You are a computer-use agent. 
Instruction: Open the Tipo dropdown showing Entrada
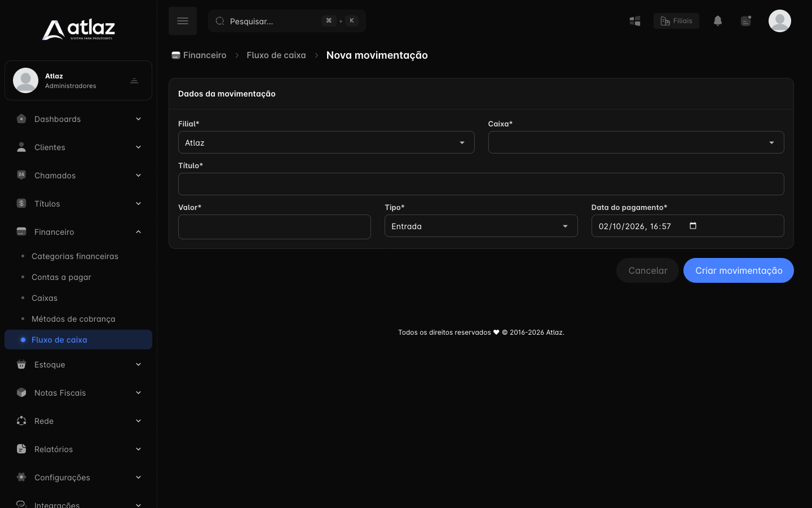coord(481,226)
